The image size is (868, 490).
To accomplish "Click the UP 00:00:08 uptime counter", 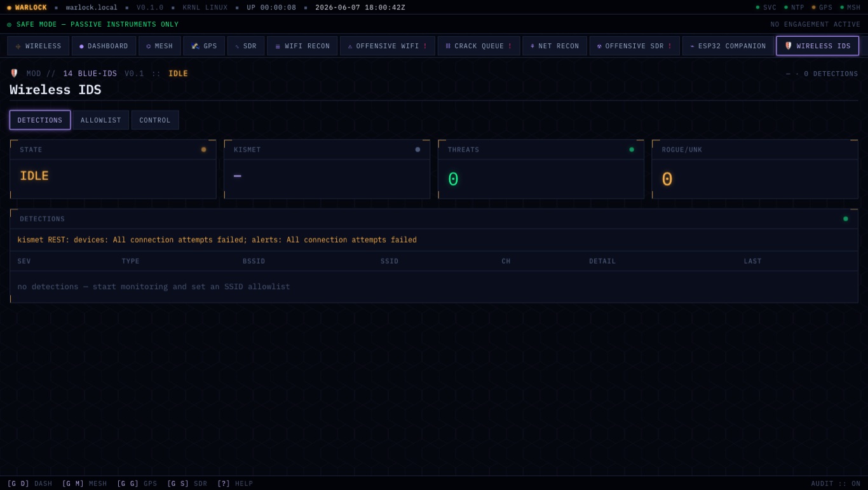I will [271, 8].
